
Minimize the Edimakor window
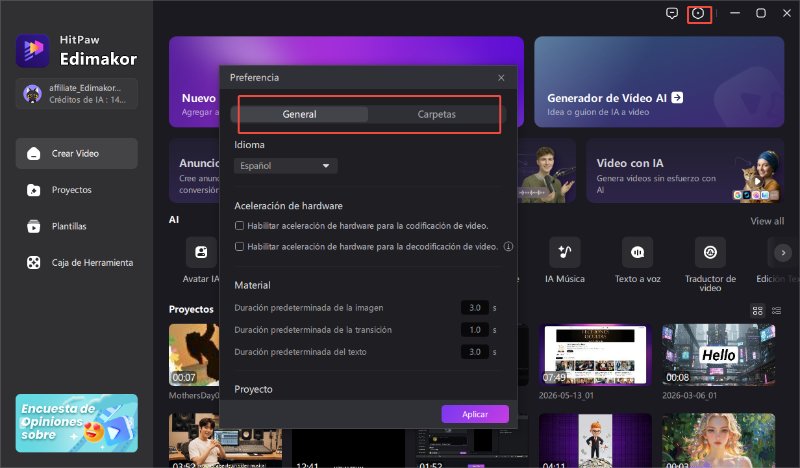[735, 13]
